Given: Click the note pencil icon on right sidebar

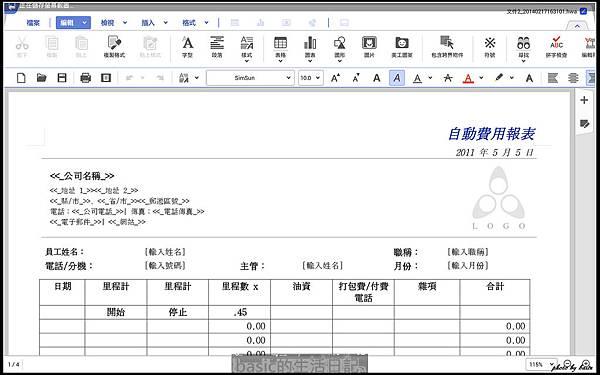Looking at the screenshot, I should [x=584, y=124].
